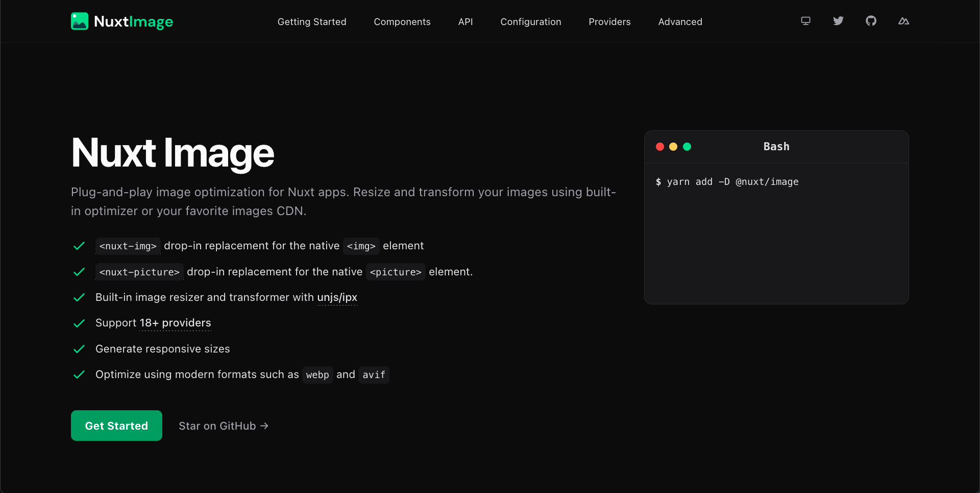980x493 pixels.
Task: Click the <picture> code tag
Action: pos(396,272)
